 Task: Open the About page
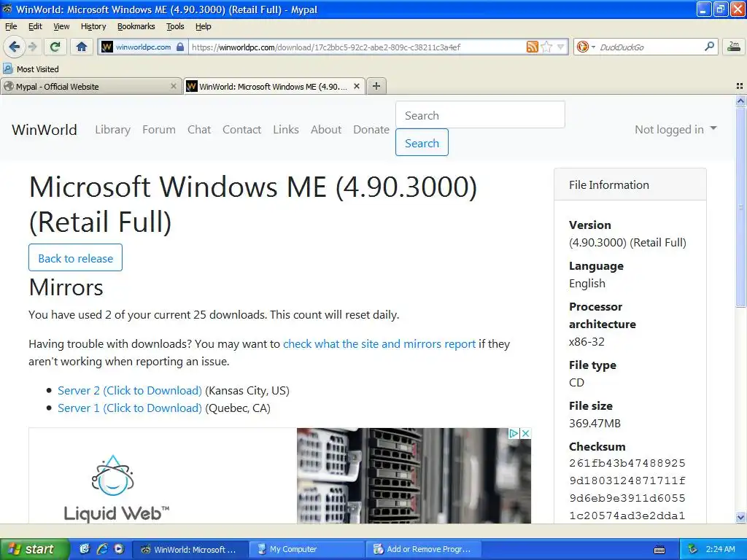click(x=326, y=130)
